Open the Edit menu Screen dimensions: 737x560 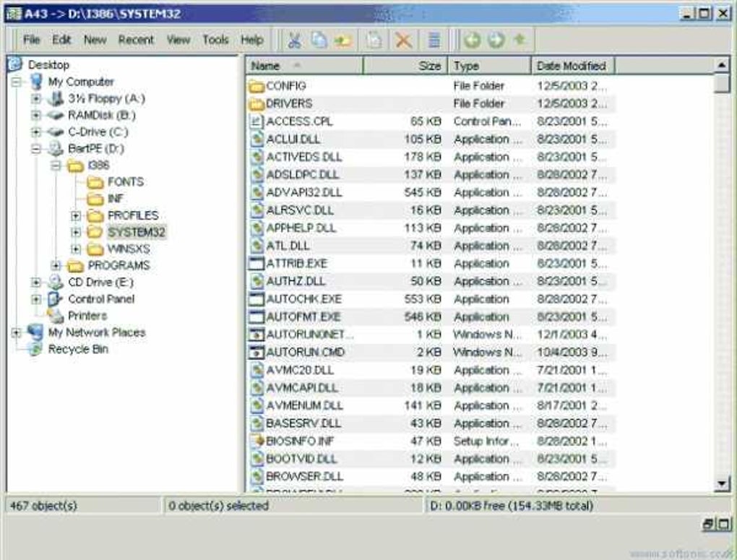(61, 40)
